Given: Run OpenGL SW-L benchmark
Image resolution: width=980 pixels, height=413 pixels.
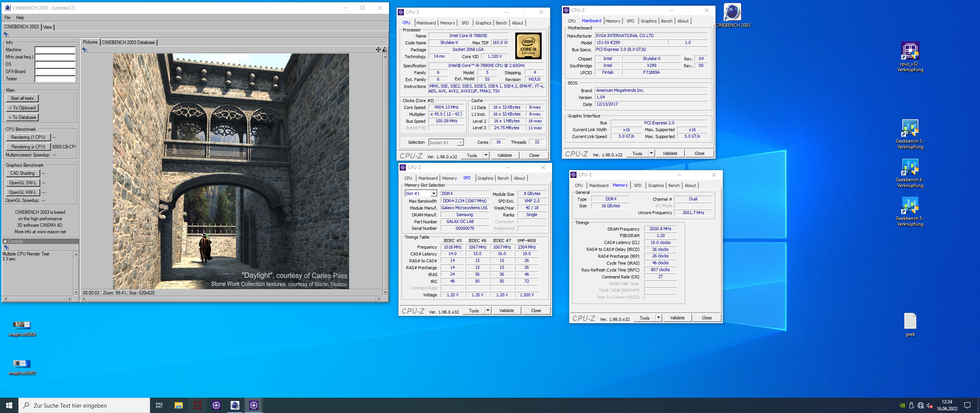Looking at the screenshot, I should pos(23,183).
